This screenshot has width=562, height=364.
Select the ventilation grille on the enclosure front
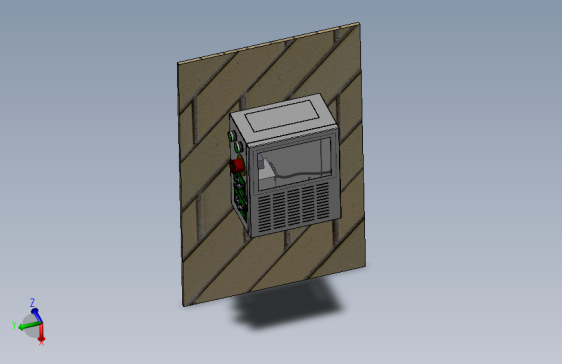(x=294, y=208)
